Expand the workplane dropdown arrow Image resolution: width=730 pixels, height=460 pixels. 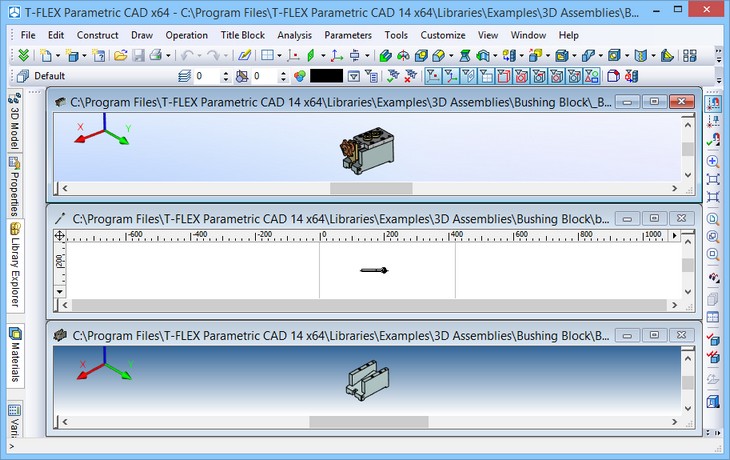(323, 56)
